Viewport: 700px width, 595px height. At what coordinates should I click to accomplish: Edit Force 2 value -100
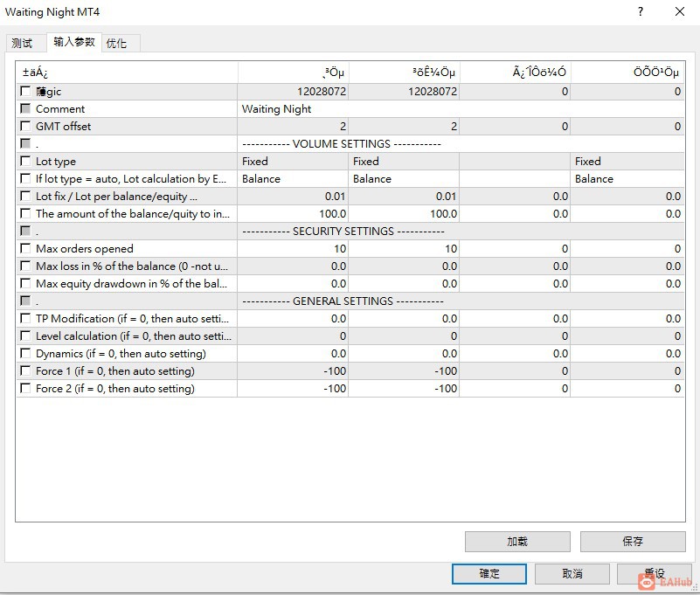coord(293,388)
